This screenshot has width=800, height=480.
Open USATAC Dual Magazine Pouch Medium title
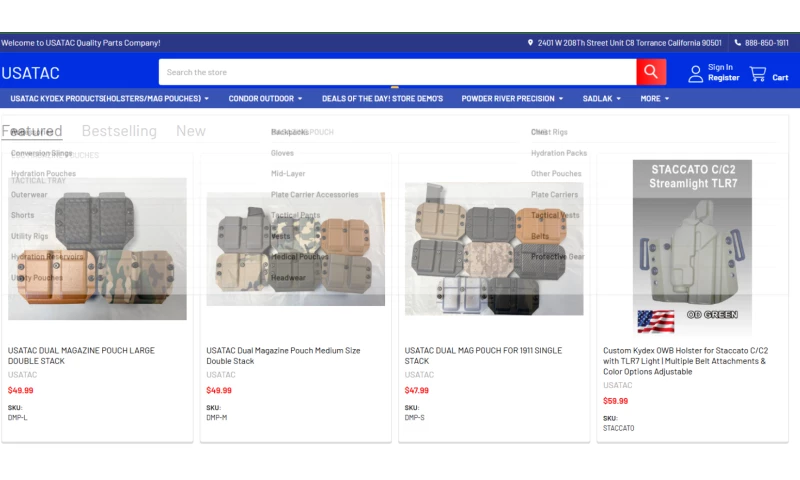click(283, 355)
